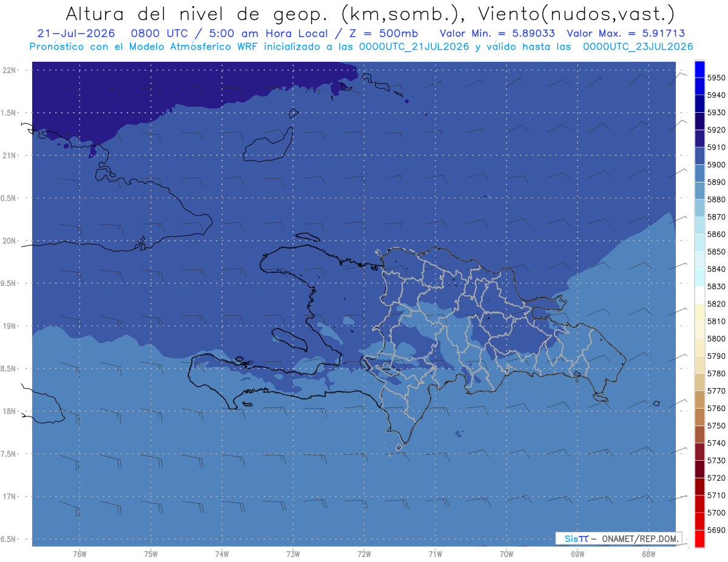The width and height of the screenshot is (728, 562).
Task: Click the 73W longitude label
Action: coord(293,554)
